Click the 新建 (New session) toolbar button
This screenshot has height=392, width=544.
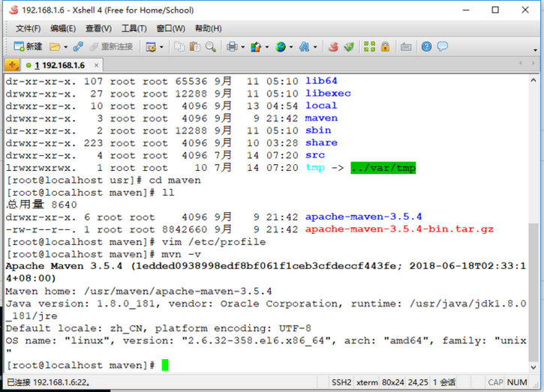pyautogui.click(x=26, y=46)
